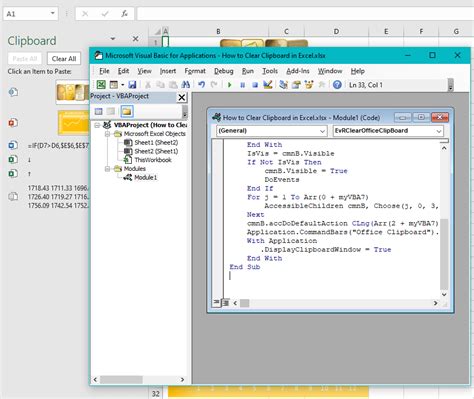Open the Window menu
This screenshot has width=474, height=399.
[330, 71]
